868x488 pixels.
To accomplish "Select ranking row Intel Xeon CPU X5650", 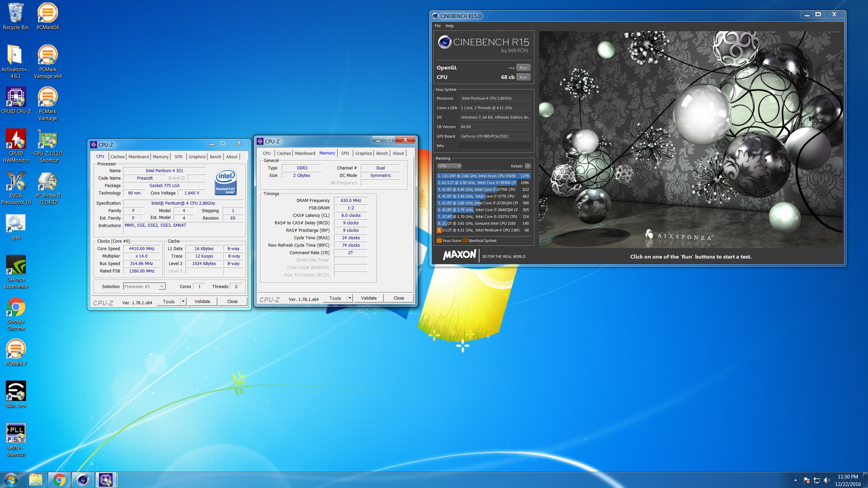I will [483, 176].
